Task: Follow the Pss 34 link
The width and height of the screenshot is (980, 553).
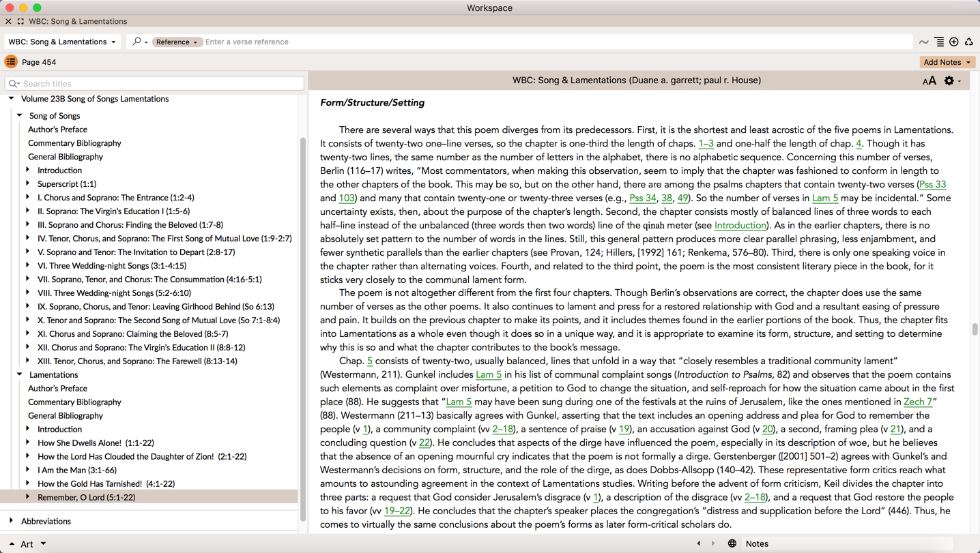Action: pos(643,198)
